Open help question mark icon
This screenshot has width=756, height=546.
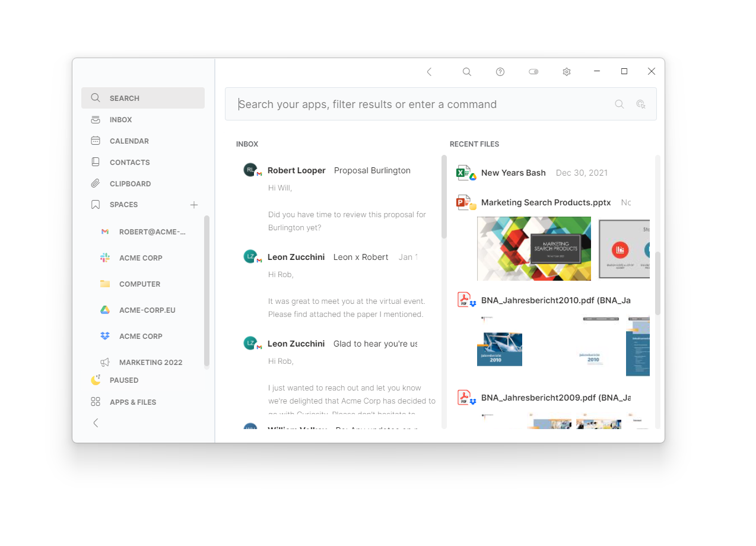pos(500,72)
